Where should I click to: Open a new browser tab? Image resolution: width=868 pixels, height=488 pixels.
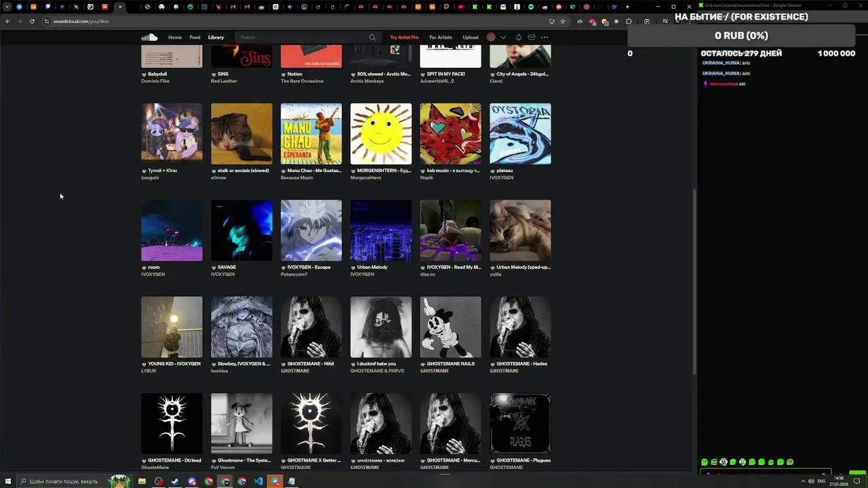tap(627, 7)
